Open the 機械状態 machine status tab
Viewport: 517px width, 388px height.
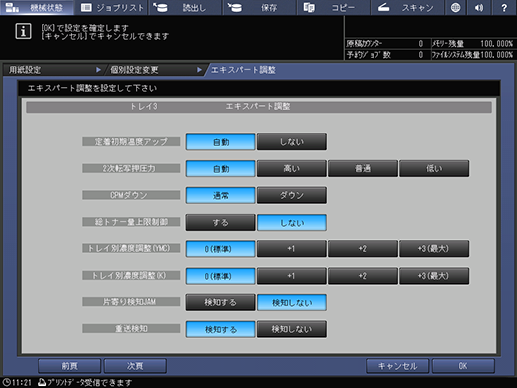coord(37,7)
